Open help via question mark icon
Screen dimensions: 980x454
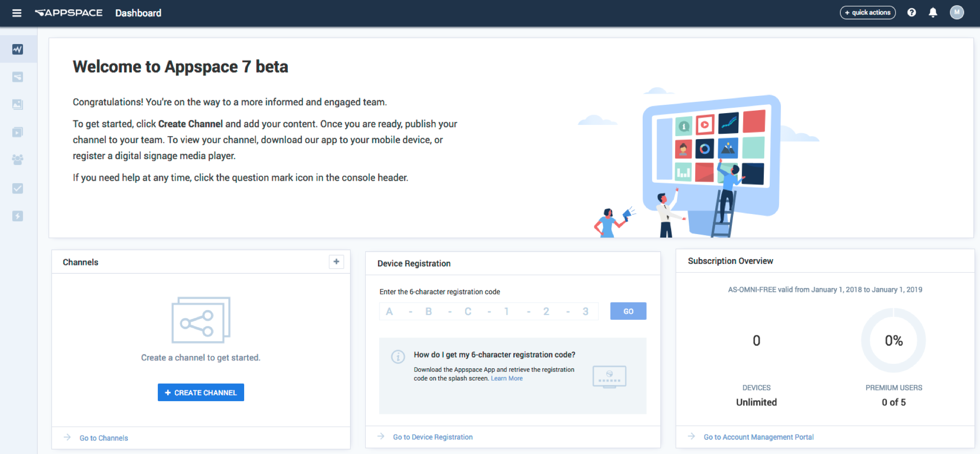click(911, 13)
